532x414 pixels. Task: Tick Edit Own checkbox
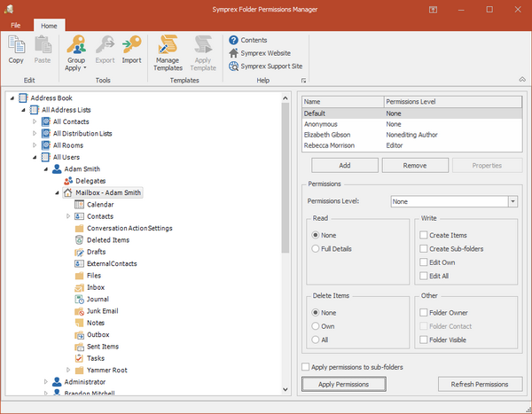tap(424, 262)
